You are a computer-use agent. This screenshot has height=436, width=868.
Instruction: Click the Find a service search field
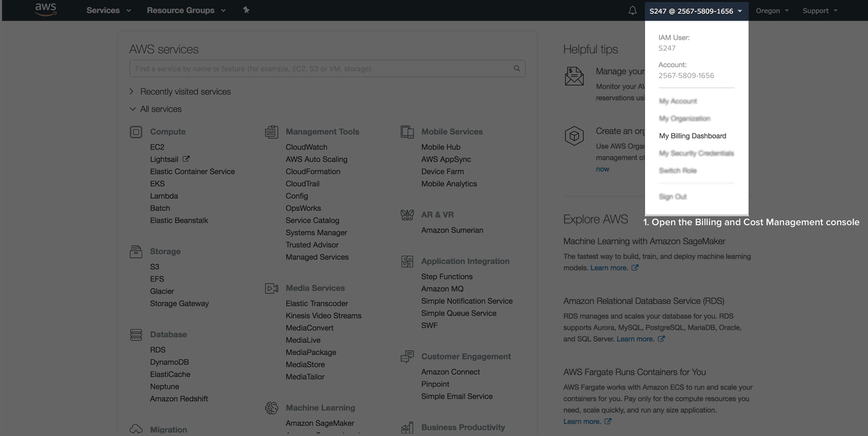coord(320,69)
